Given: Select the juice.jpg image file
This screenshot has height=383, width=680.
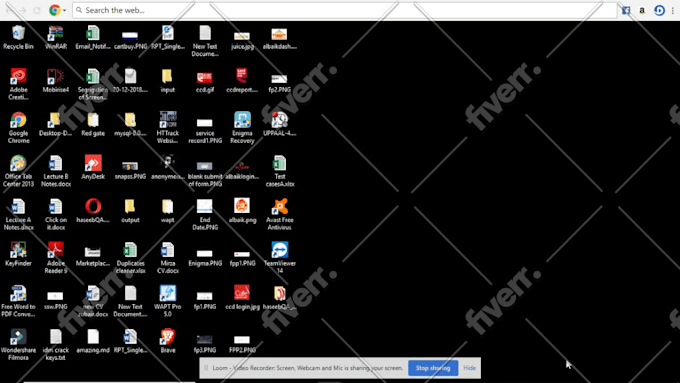Looking at the screenshot, I should (242, 40).
